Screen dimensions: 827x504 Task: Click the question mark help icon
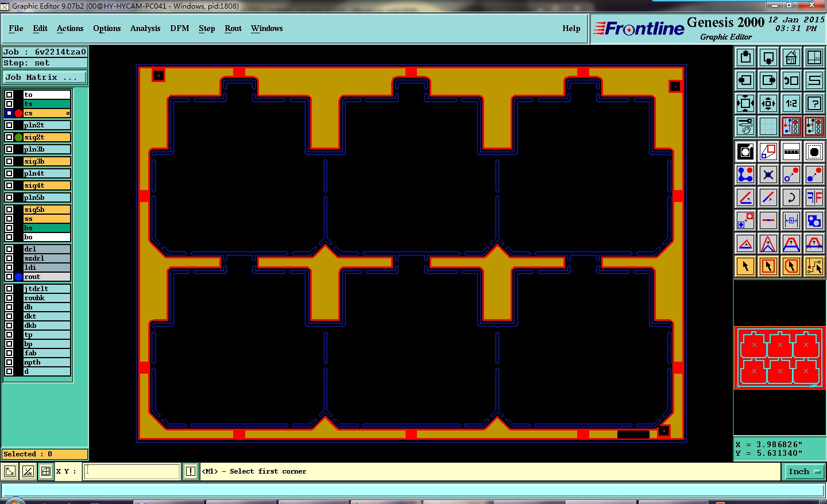tap(814, 103)
